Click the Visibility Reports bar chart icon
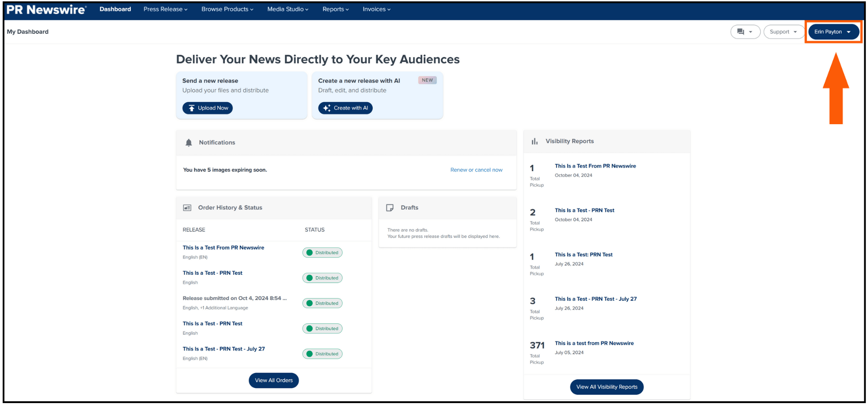This screenshot has width=868, height=404. [x=535, y=142]
